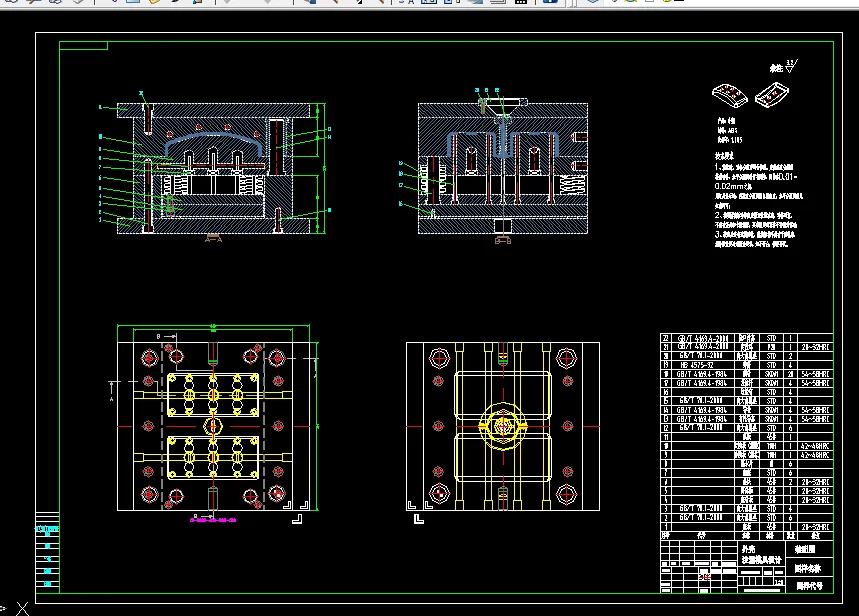
Task: Select the A section marker beside the left plan view
Action: click(x=112, y=390)
